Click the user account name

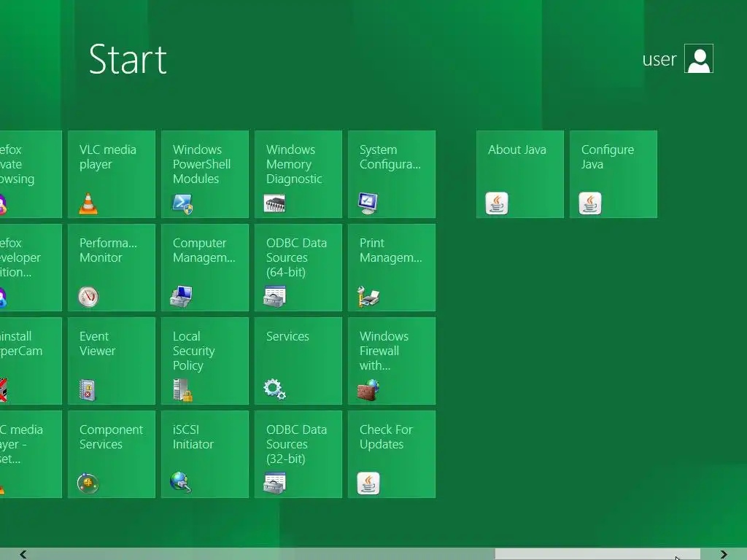(659, 60)
